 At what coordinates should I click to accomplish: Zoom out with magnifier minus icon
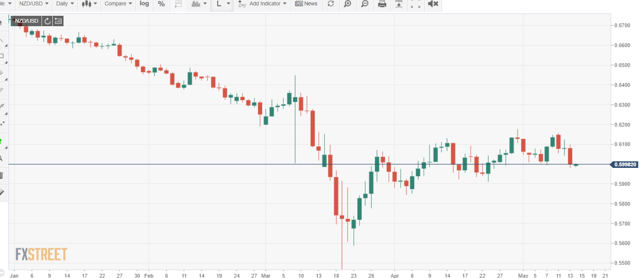pyautogui.click(x=365, y=4)
